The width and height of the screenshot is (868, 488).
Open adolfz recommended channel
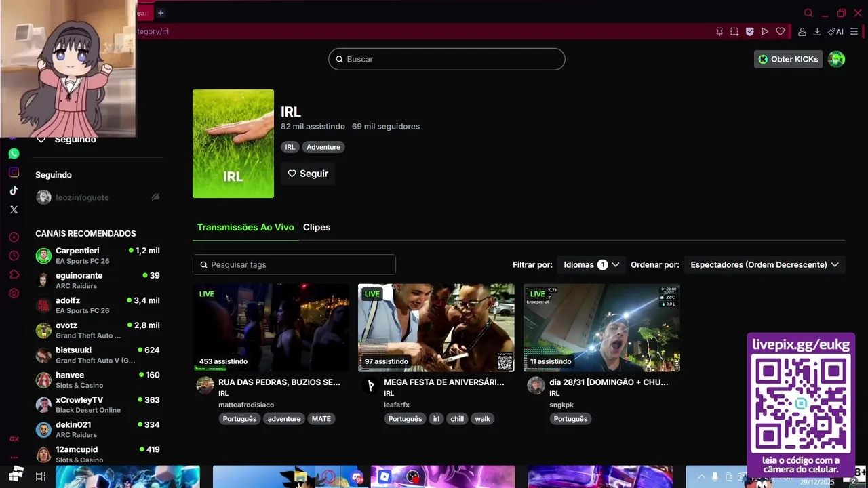pos(98,305)
